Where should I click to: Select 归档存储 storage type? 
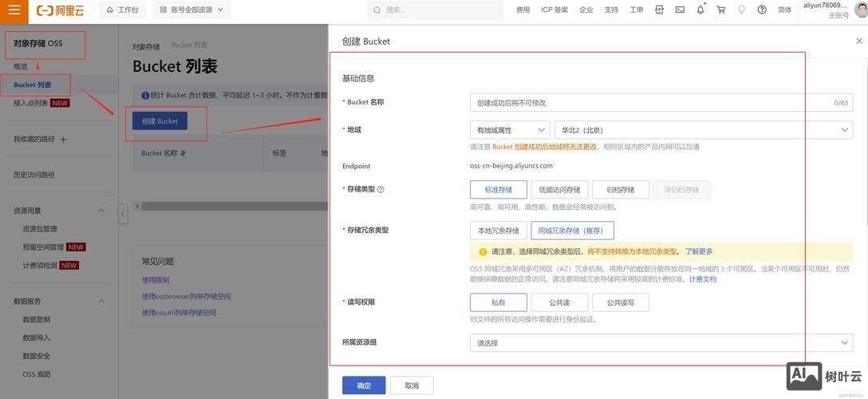[620, 190]
